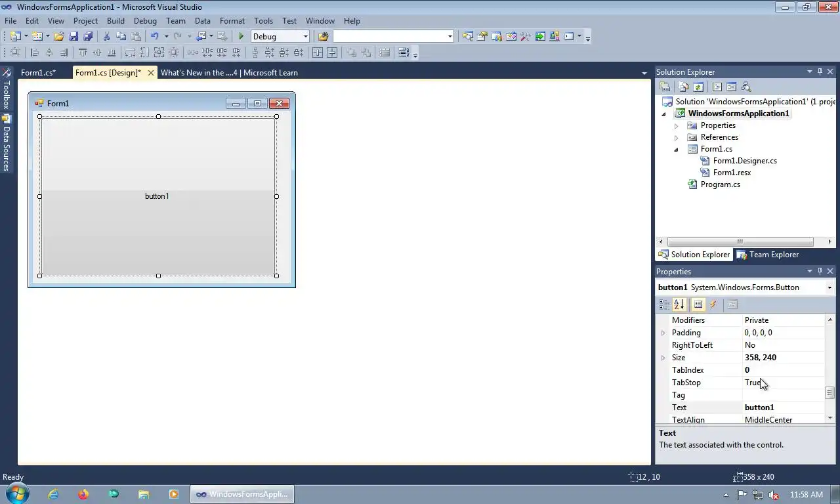
Task: Expand the Size property row
Action: [x=663, y=358]
